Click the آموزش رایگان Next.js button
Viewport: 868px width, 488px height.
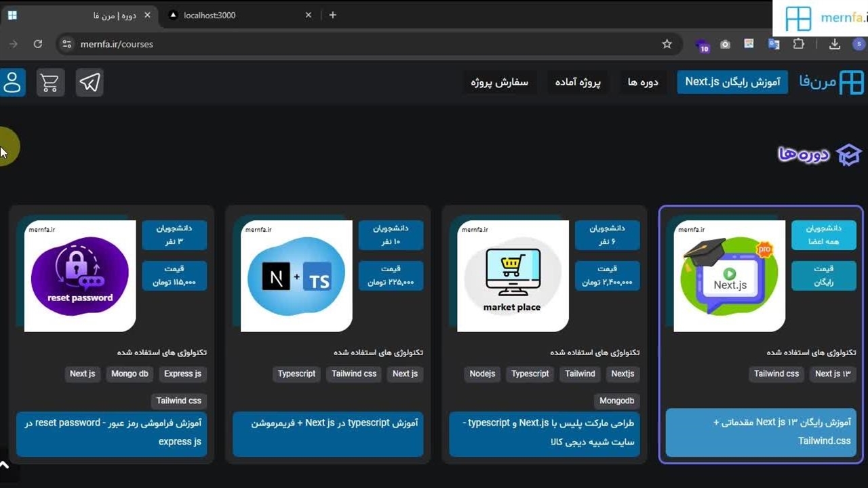732,82
